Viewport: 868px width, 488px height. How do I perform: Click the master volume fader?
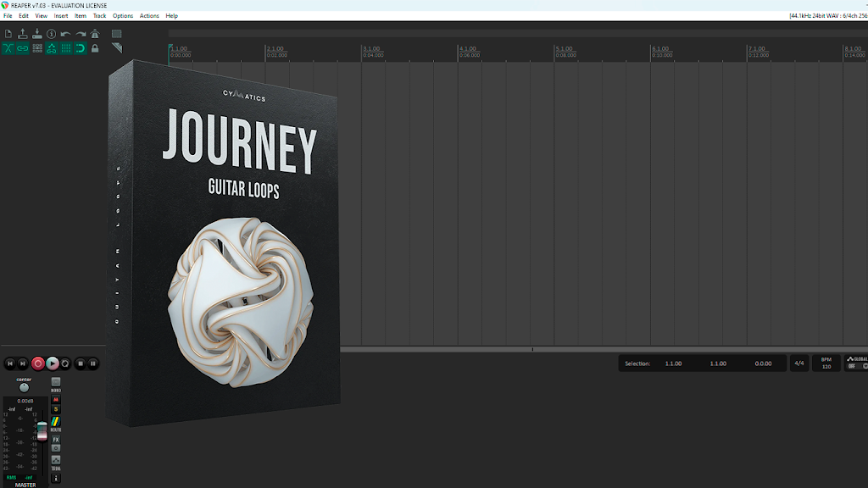pyautogui.click(x=42, y=431)
